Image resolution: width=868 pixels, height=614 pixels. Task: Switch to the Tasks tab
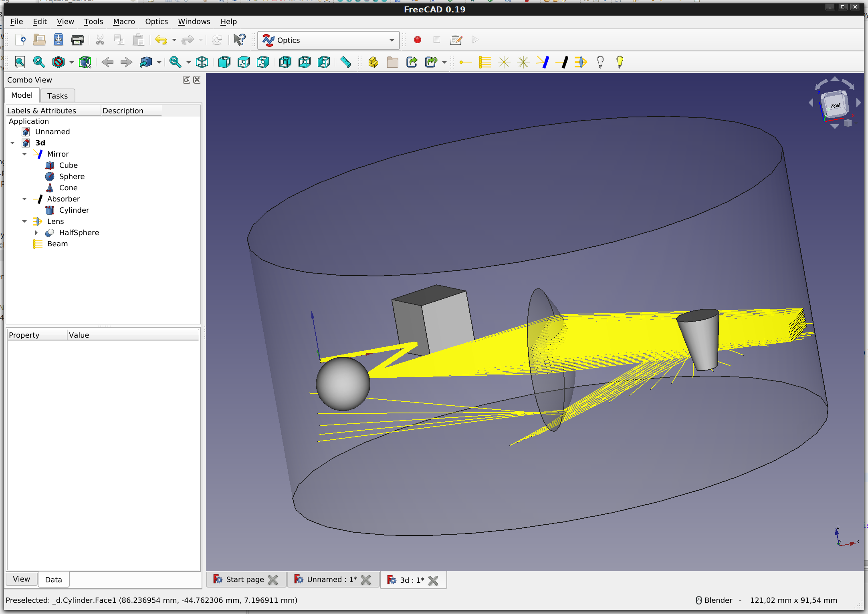pos(57,96)
